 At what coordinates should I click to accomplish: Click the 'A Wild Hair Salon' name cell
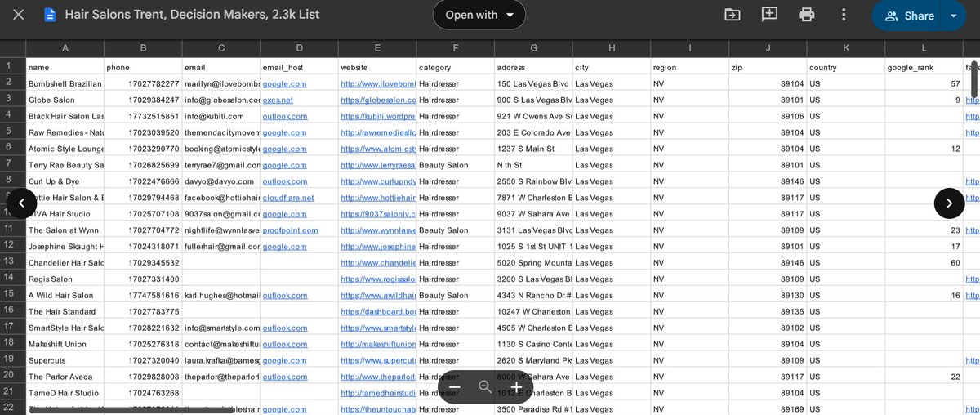(65, 295)
